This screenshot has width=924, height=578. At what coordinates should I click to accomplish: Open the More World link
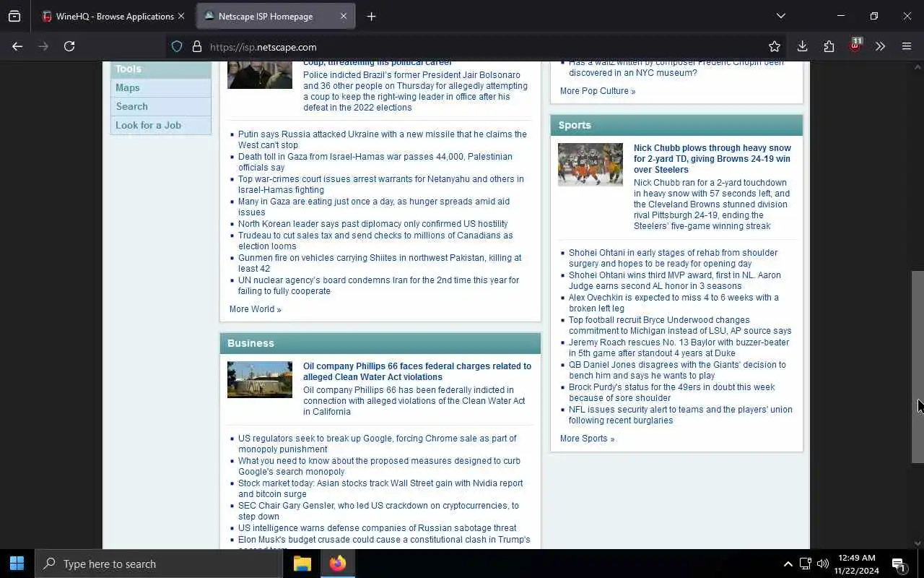(x=255, y=309)
